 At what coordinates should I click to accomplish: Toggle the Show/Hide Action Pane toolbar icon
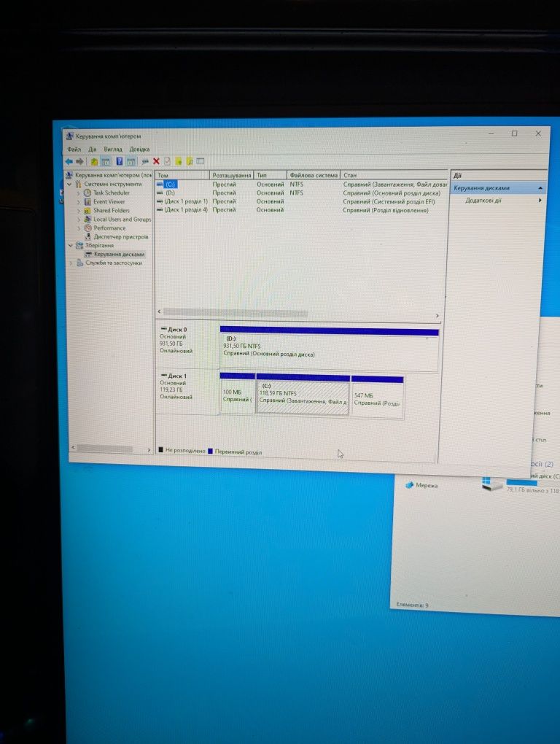click(131, 162)
